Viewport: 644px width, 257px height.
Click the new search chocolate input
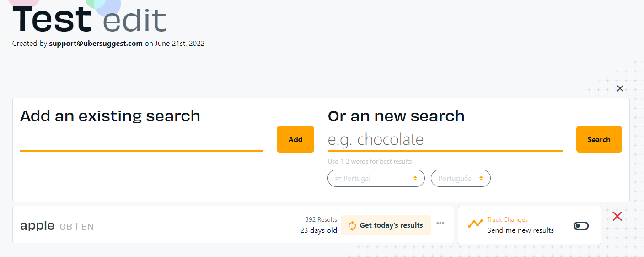click(445, 140)
